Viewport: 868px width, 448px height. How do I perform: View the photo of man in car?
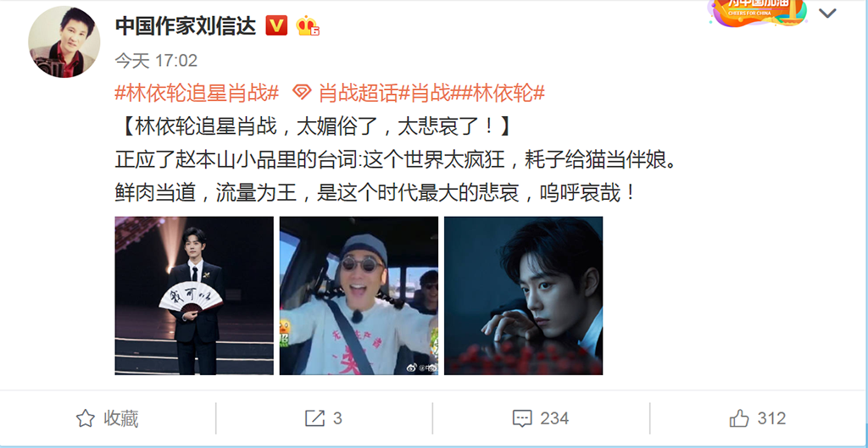(359, 296)
